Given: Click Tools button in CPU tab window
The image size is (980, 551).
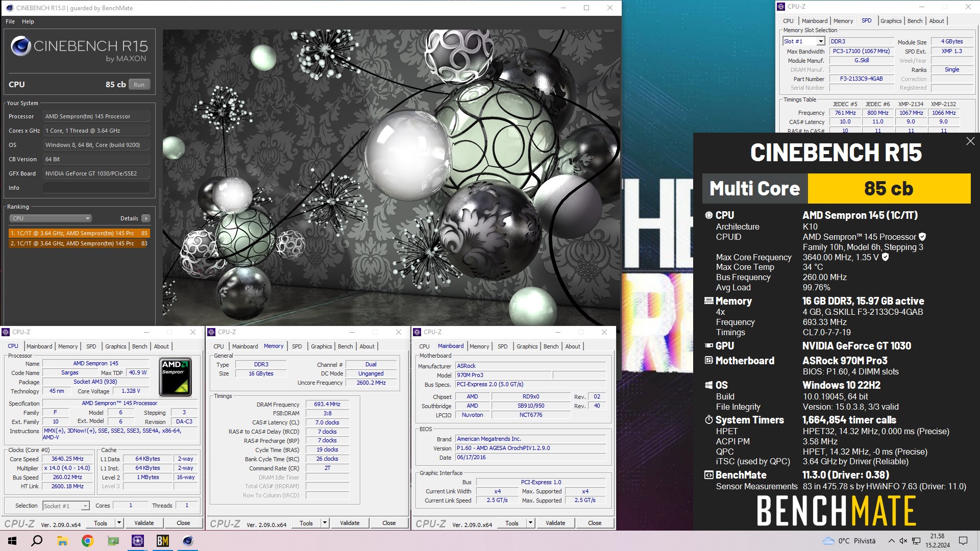Looking at the screenshot, I should [101, 523].
